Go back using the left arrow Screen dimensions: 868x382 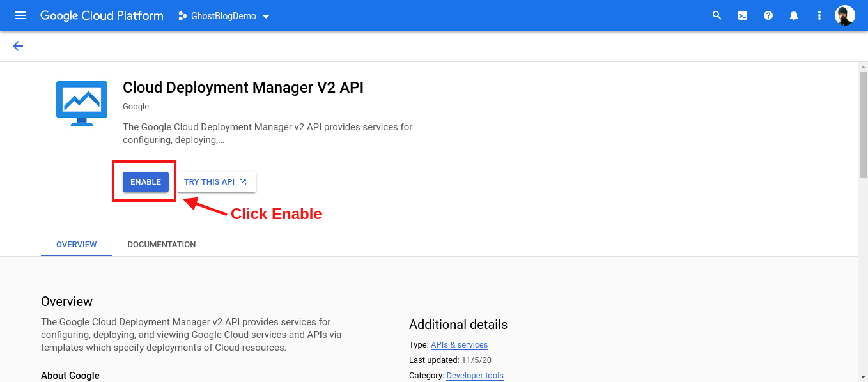pyautogui.click(x=18, y=46)
